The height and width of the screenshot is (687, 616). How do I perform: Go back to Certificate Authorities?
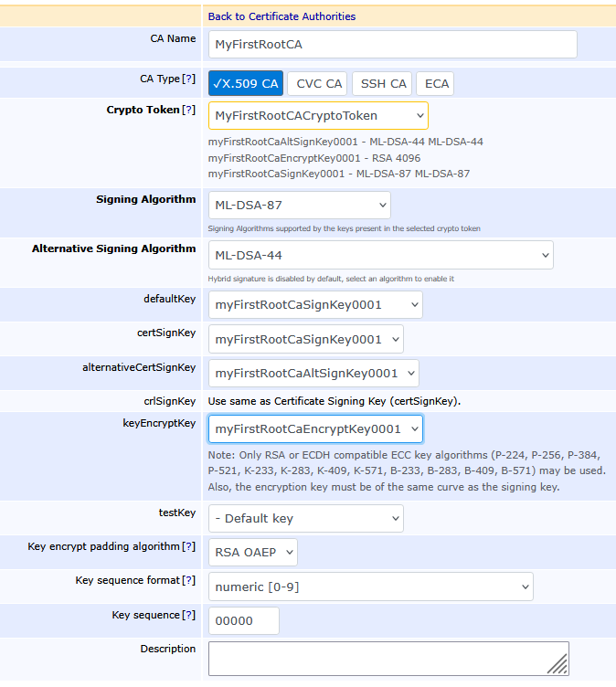click(x=281, y=16)
